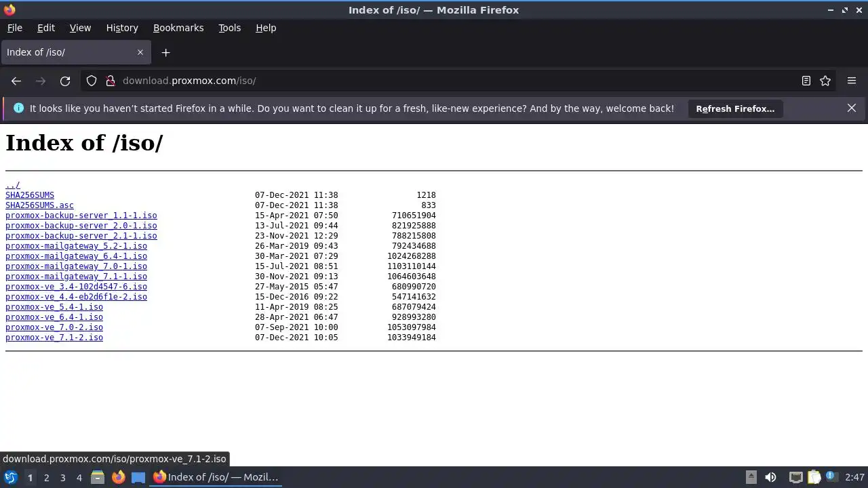Screen dimensions: 868x488
Task: Download proxmox-ve_3.4-102d4547-6.iso
Action: pyautogui.click(x=76, y=287)
